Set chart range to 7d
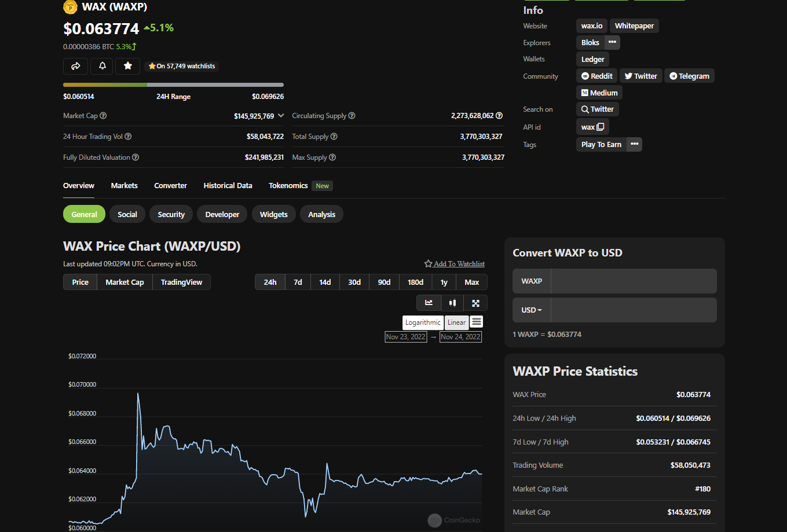Viewport: 787px width, 532px height. 298,282
